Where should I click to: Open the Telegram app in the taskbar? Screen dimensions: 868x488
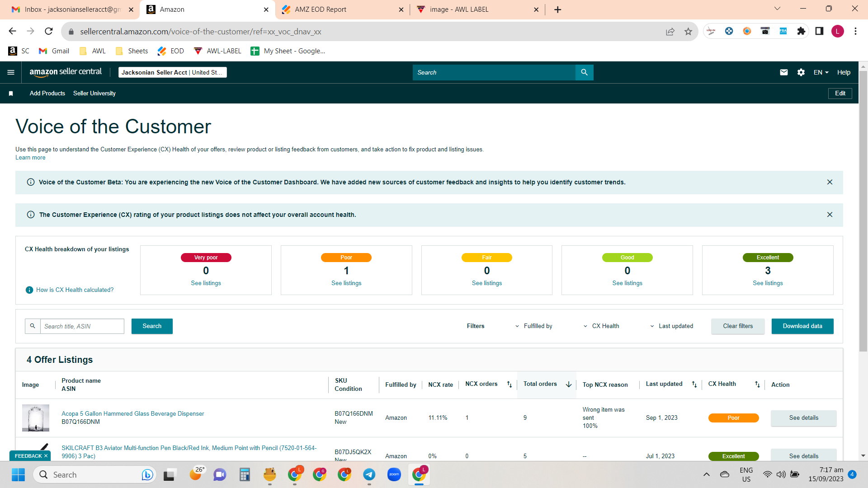click(369, 474)
